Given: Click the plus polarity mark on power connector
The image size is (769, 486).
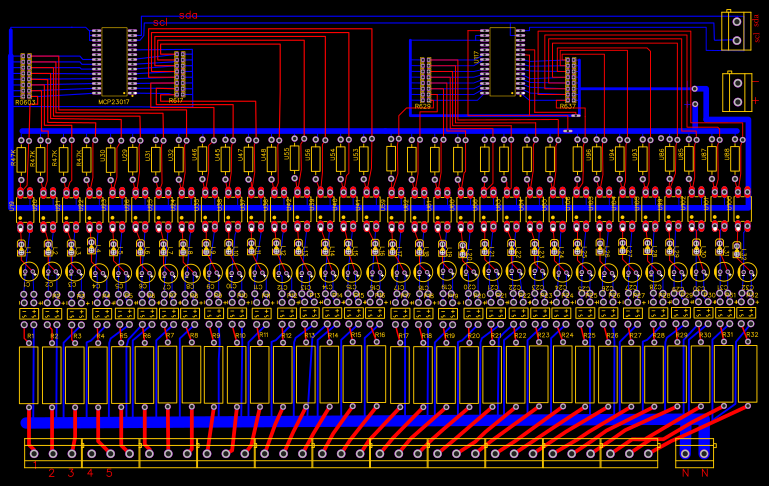Looking at the screenshot, I should pyautogui.click(x=756, y=101).
